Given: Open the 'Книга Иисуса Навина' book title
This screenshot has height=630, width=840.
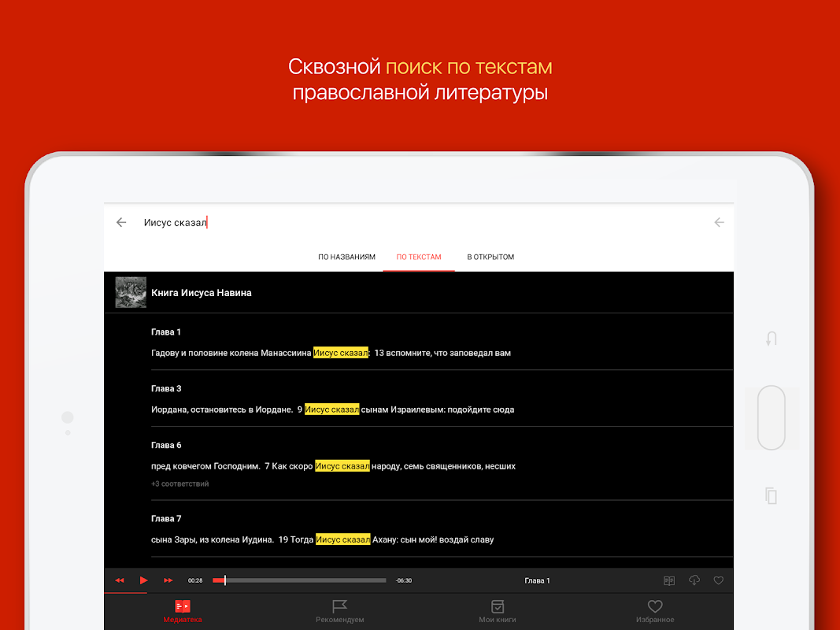Looking at the screenshot, I should [202, 292].
